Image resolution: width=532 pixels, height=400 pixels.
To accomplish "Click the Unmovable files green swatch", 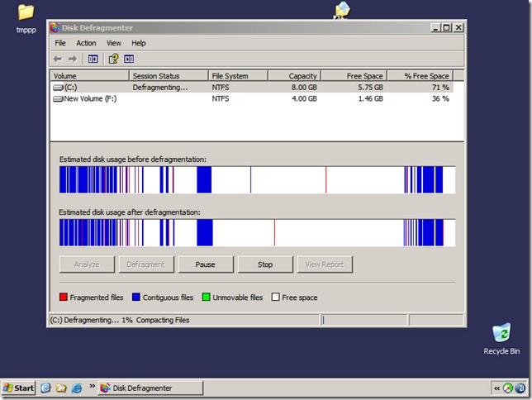I will [206, 298].
